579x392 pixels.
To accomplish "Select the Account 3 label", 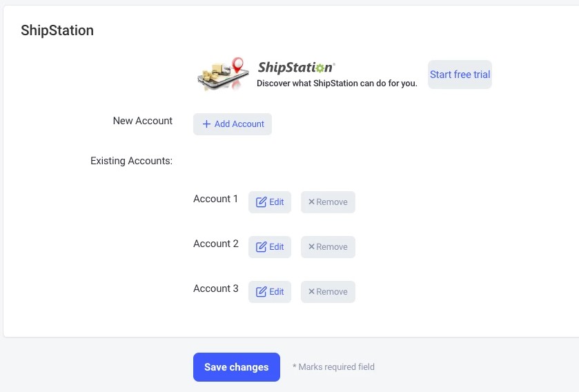I will (215, 288).
